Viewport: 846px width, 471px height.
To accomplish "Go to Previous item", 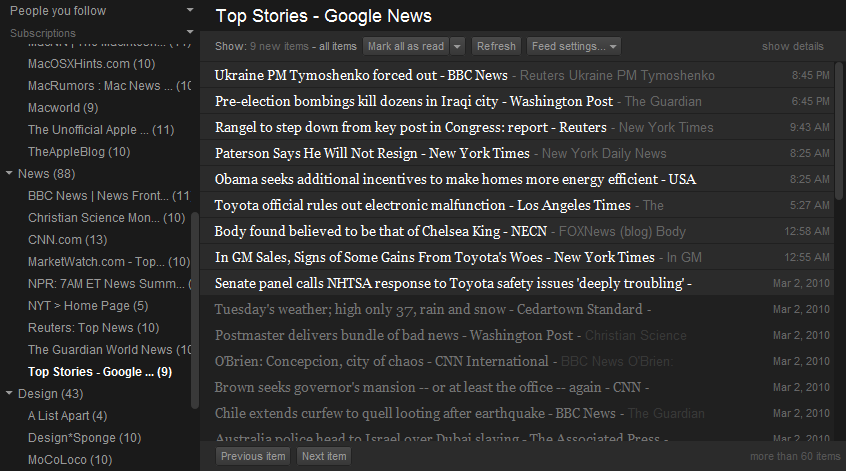I will click(x=253, y=456).
